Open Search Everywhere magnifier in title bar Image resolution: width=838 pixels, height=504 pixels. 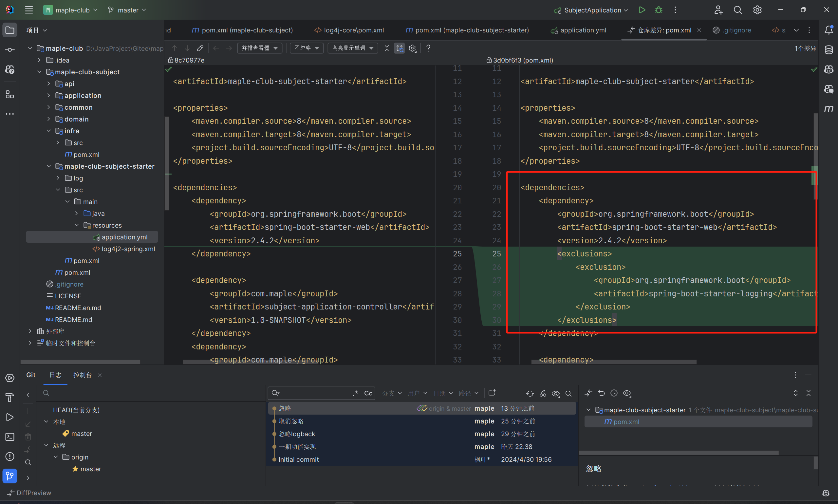pos(737,10)
